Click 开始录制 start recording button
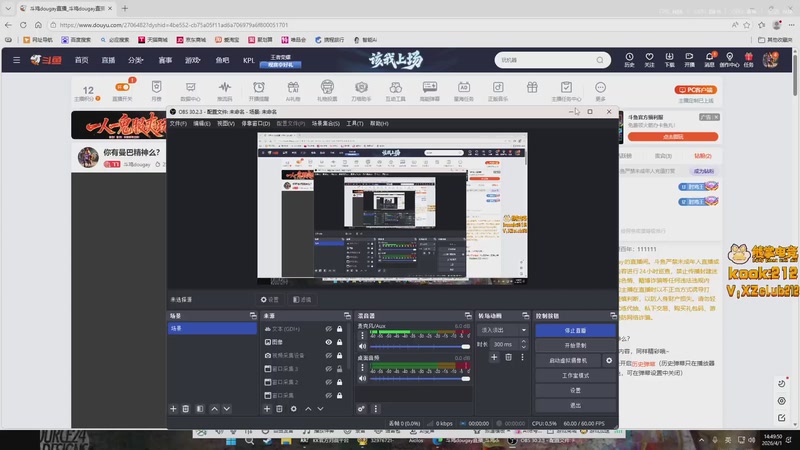800x450 pixels. pos(576,345)
